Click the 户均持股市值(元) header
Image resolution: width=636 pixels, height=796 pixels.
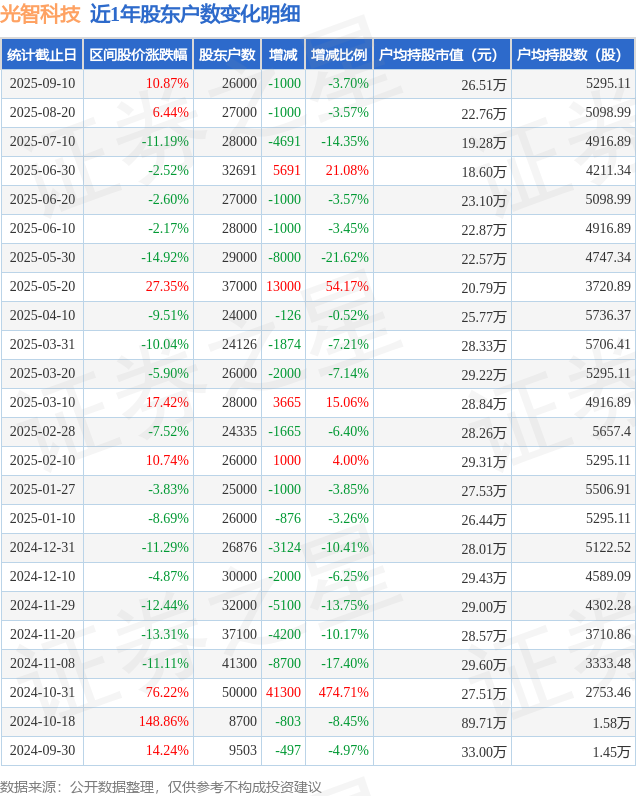(442, 54)
